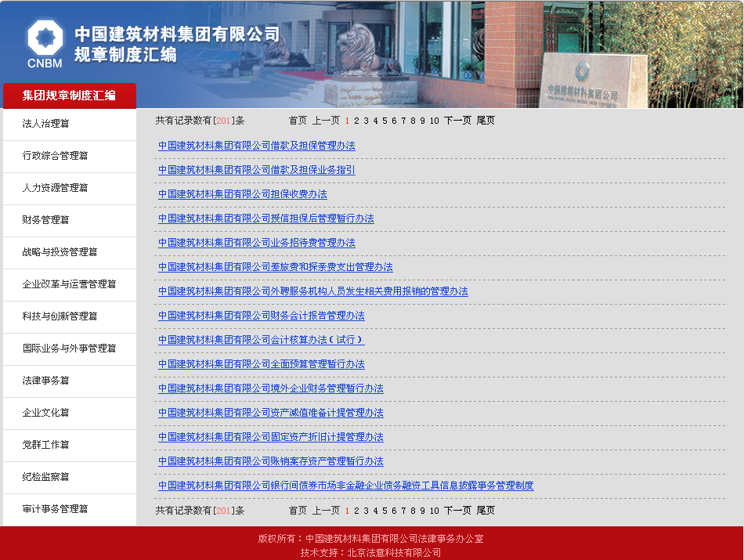Select 企业改革与运营管理篇 menu item
This screenshot has height=560, width=744.
69,284
